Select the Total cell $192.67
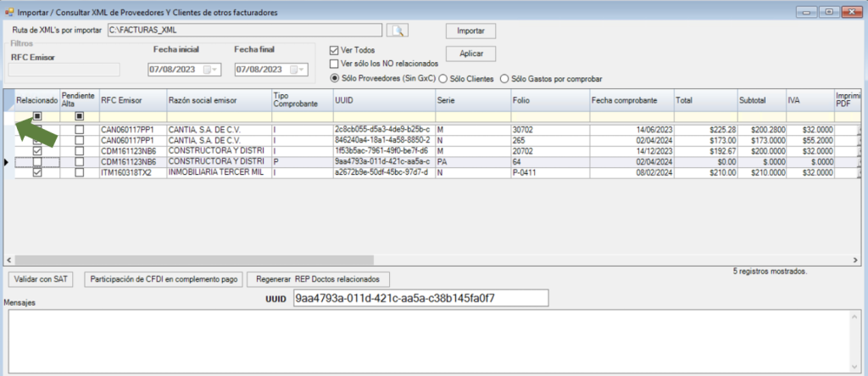The image size is (868, 376). point(705,151)
